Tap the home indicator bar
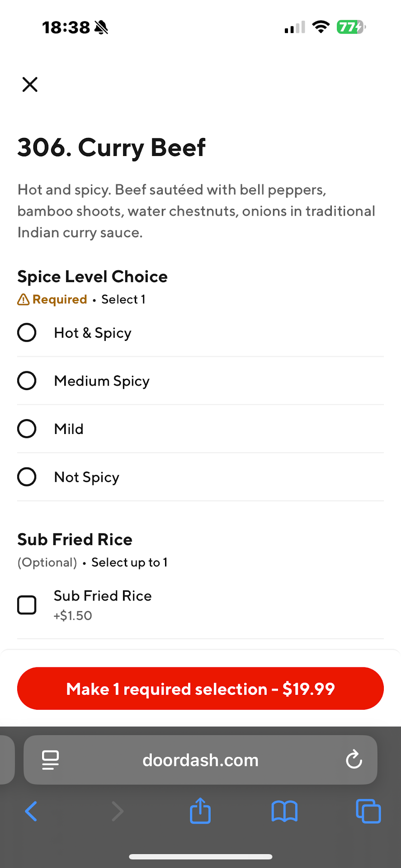 tap(200, 857)
